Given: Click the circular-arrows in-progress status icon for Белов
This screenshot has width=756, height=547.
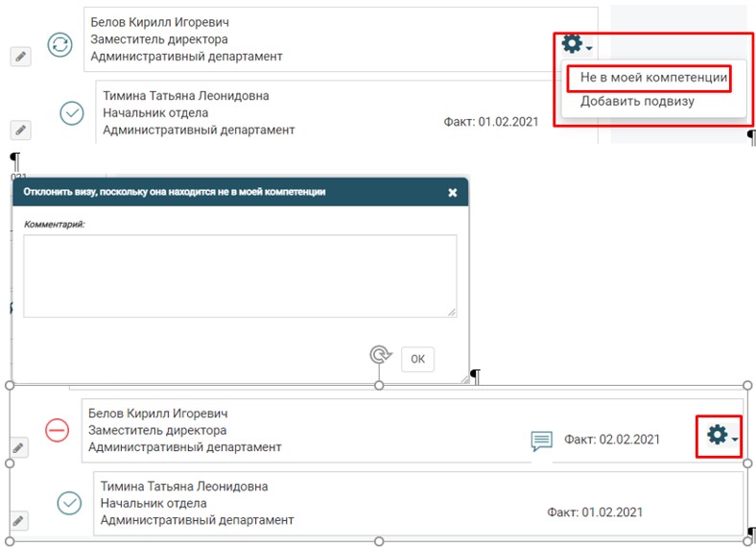Looking at the screenshot, I should coord(60,44).
